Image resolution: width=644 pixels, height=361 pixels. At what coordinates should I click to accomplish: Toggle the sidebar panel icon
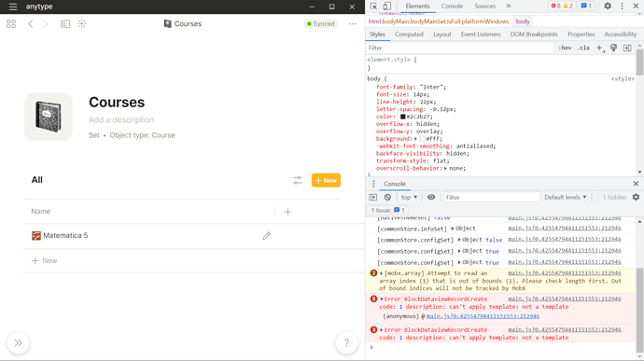tap(65, 24)
